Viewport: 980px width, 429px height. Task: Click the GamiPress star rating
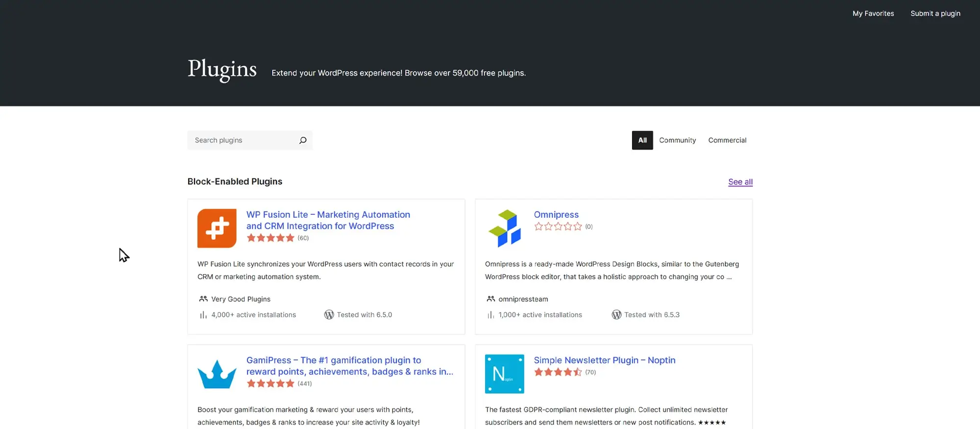(270, 383)
